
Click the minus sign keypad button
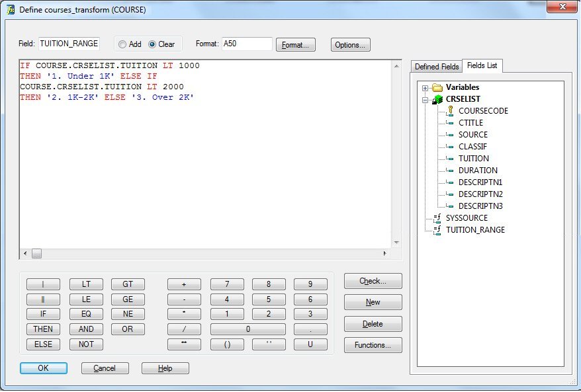pyautogui.click(x=184, y=299)
